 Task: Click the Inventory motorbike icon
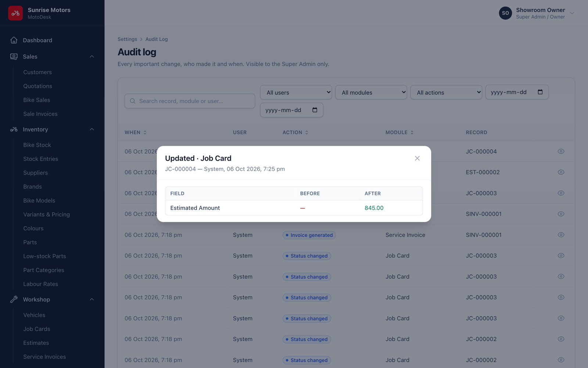click(14, 129)
